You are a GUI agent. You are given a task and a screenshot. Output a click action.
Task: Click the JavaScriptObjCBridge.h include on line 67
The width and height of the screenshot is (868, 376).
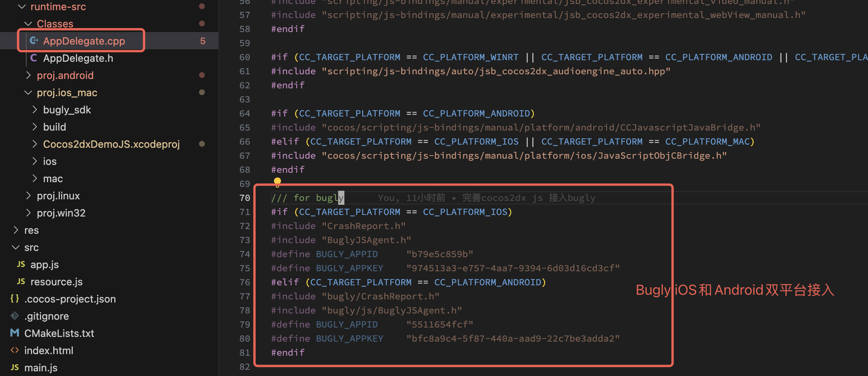click(524, 156)
